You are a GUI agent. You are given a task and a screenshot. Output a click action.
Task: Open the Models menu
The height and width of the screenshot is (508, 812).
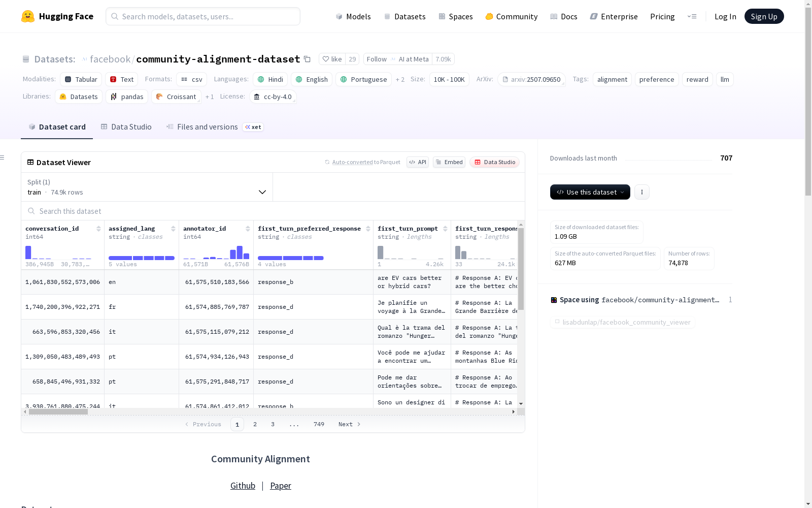[x=353, y=16]
